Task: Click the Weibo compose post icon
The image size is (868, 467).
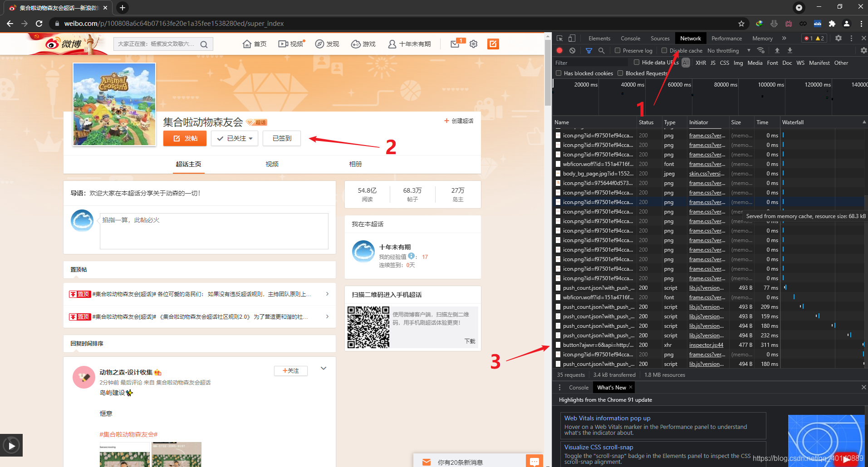Action: tap(493, 44)
